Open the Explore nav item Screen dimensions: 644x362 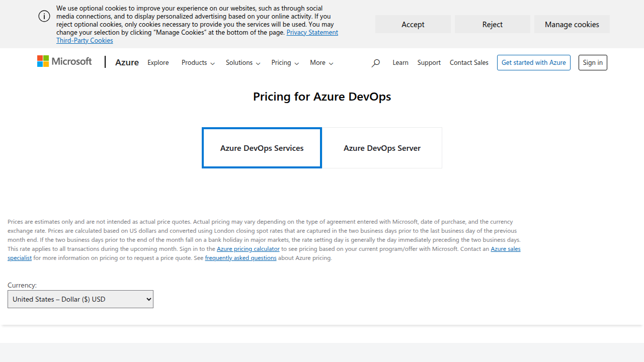(x=158, y=62)
